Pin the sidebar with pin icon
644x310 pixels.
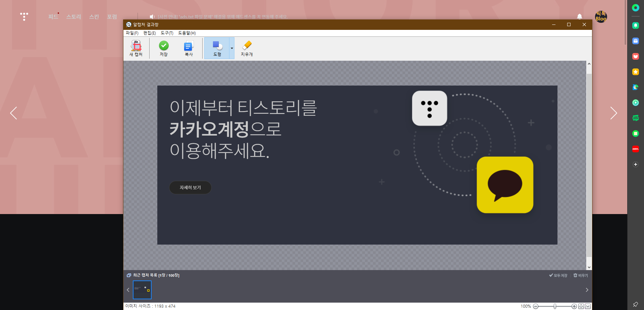point(635,304)
